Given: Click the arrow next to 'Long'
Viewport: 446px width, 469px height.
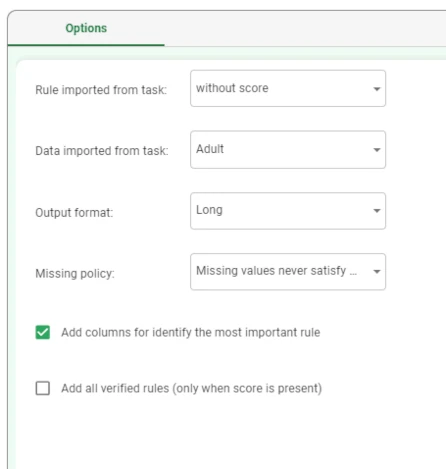Looking at the screenshot, I should coord(377,211).
